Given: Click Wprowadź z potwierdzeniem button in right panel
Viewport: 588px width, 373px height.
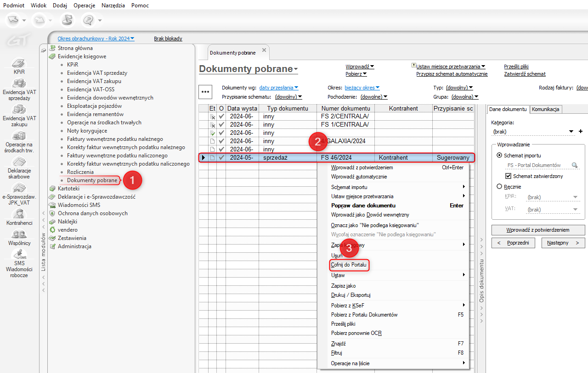Looking at the screenshot, I should (538, 230).
